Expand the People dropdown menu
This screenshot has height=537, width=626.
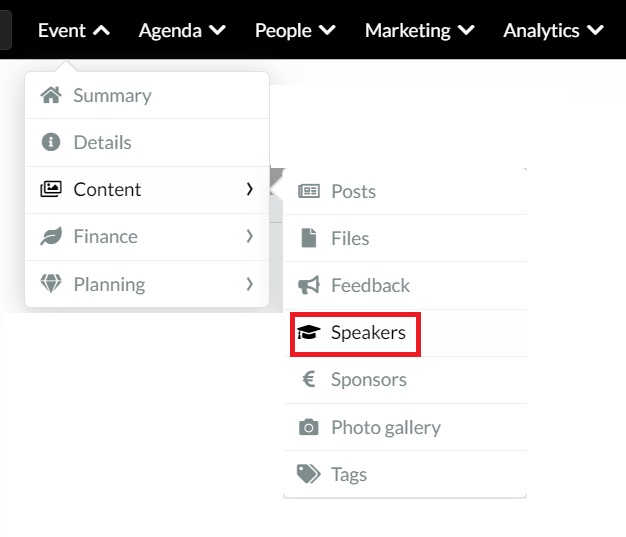(295, 30)
